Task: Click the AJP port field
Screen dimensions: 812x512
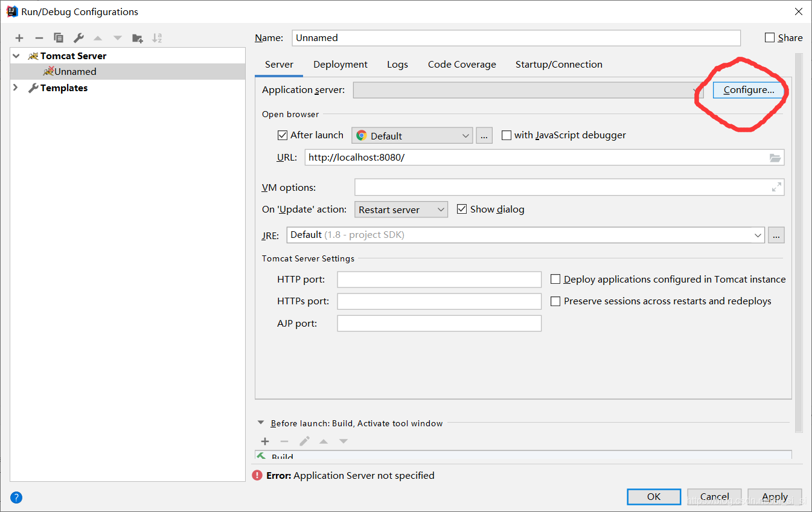Action: (x=439, y=324)
